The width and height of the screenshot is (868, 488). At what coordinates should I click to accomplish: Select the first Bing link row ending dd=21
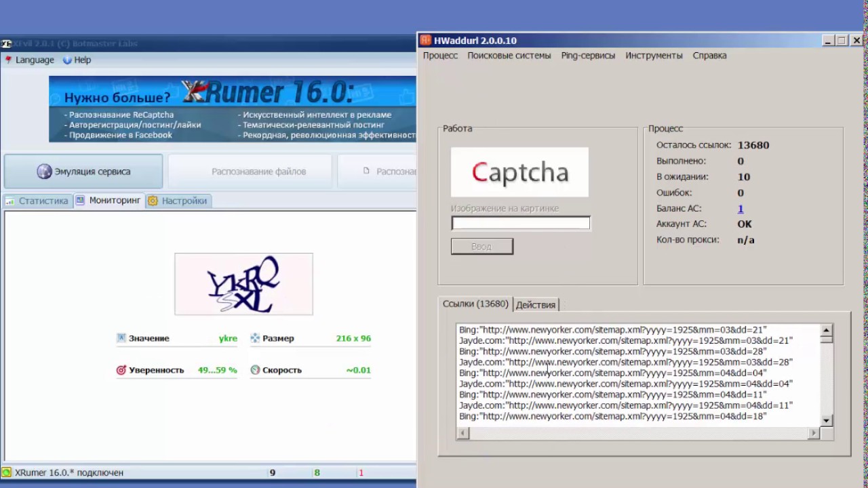coord(613,329)
